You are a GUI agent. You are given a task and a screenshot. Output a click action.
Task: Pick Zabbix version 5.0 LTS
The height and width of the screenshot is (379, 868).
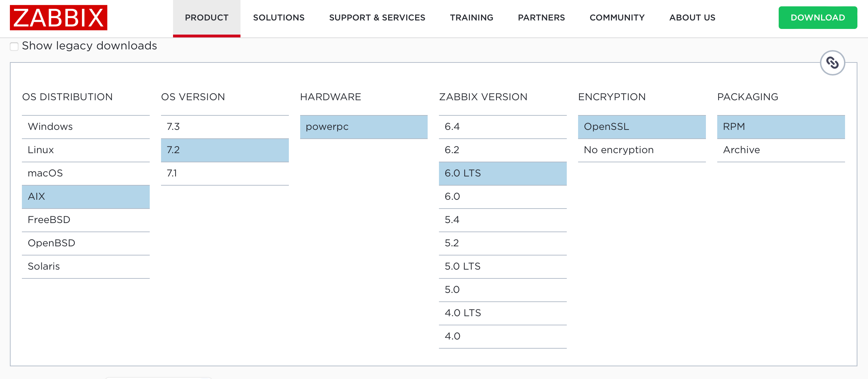coord(503,267)
